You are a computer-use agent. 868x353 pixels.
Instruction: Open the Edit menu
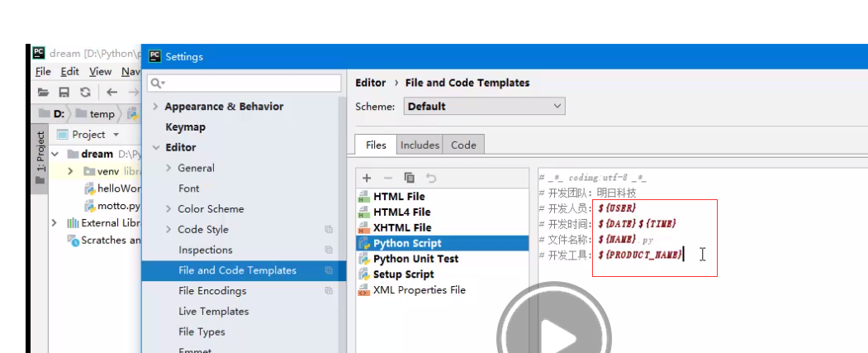pos(69,71)
